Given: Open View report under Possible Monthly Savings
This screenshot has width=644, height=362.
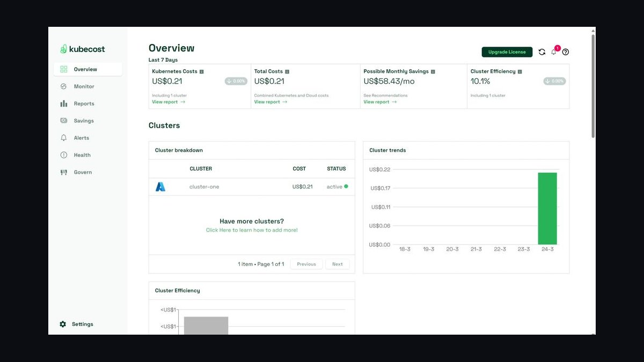Looking at the screenshot, I should [x=380, y=102].
